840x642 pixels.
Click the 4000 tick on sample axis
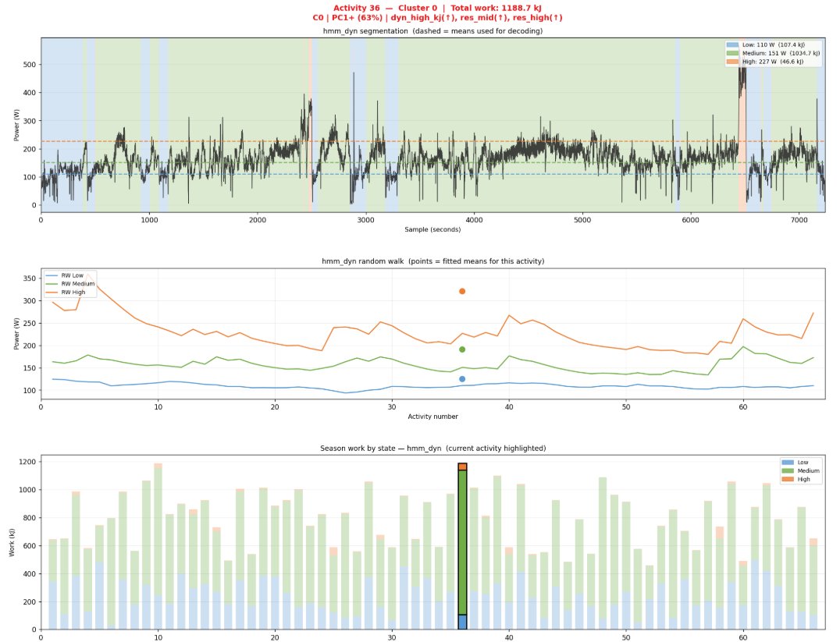474,219
